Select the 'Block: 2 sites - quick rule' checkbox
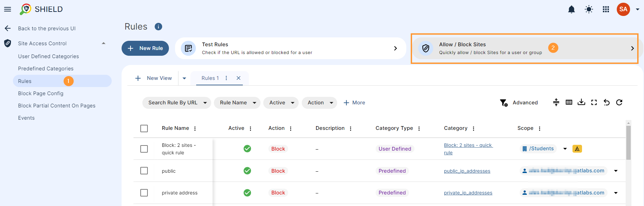Viewport: 644px width, 206px height. (x=144, y=149)
